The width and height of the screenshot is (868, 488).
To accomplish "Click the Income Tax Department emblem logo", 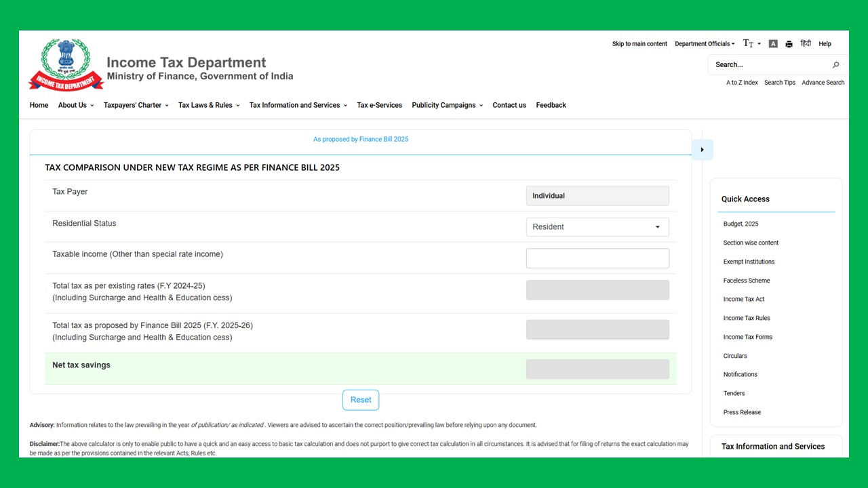I will click(x=66, y=64).
